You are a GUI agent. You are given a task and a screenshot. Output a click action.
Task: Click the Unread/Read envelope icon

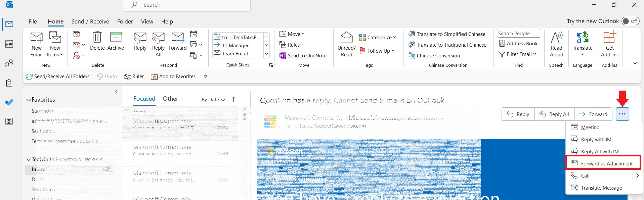click(x=346, y=44)
